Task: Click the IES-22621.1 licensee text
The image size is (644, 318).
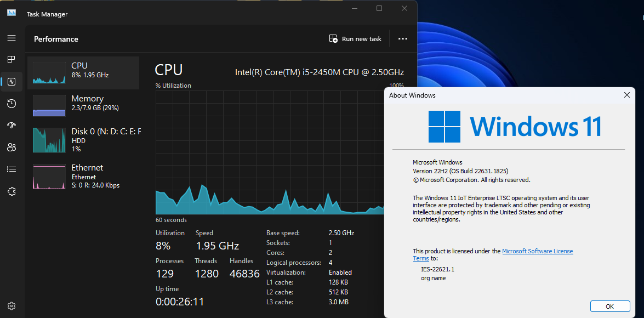Action: click(438, 270)
